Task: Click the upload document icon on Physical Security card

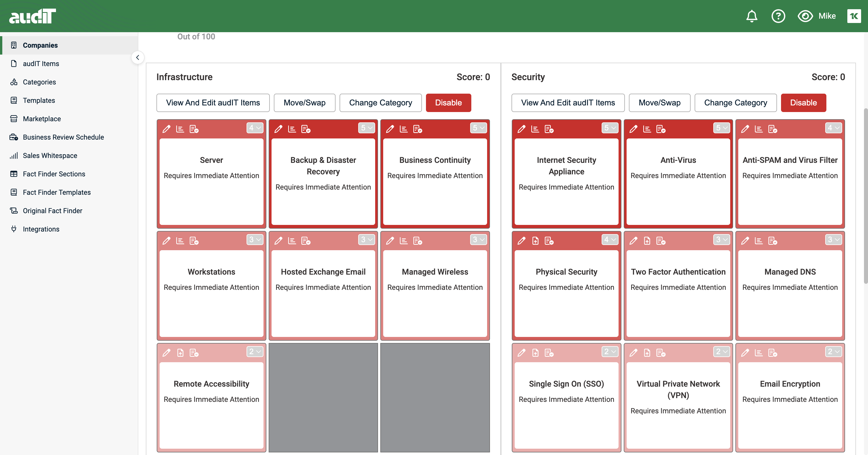Action: coord(535,240)
